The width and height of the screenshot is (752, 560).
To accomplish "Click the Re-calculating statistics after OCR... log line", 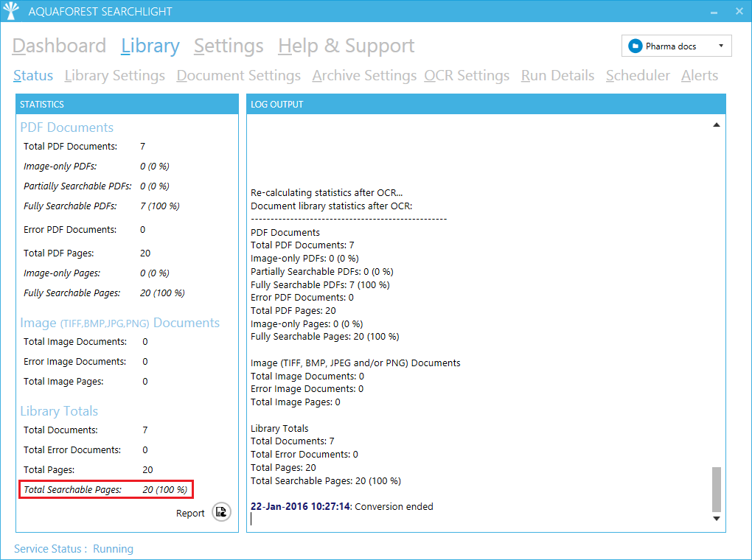I will tap(327, 193).
